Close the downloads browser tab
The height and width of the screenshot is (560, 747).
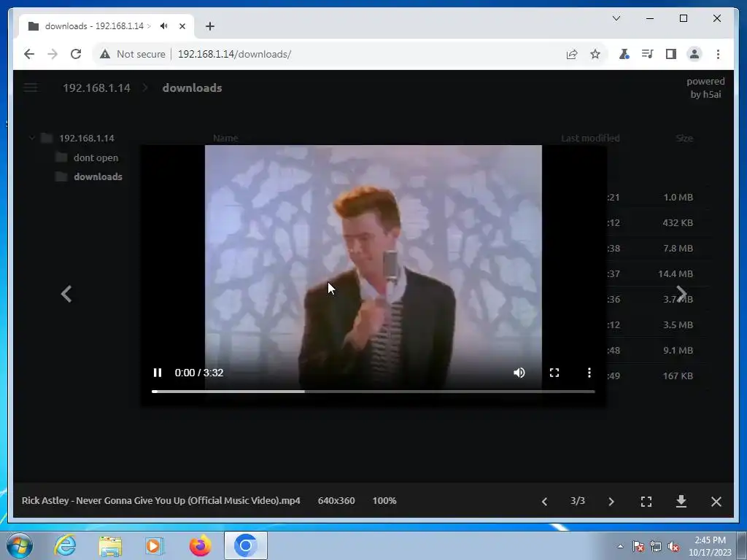click(182, 26)
